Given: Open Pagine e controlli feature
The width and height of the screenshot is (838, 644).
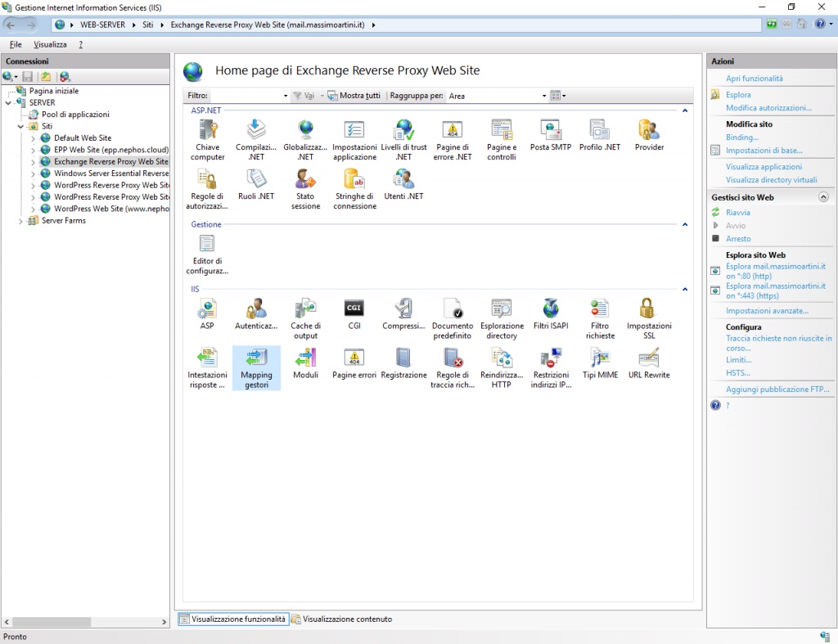Looking at the screenshot, I should click(502, 140).
